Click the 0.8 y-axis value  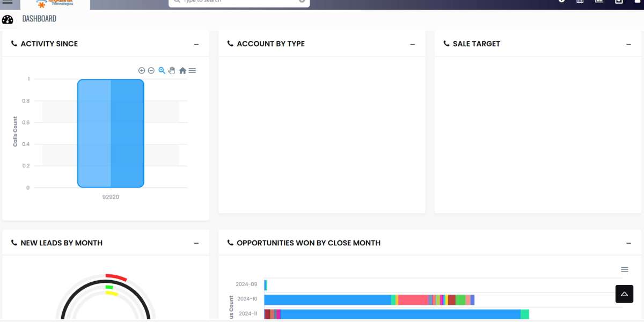point(26,101)
